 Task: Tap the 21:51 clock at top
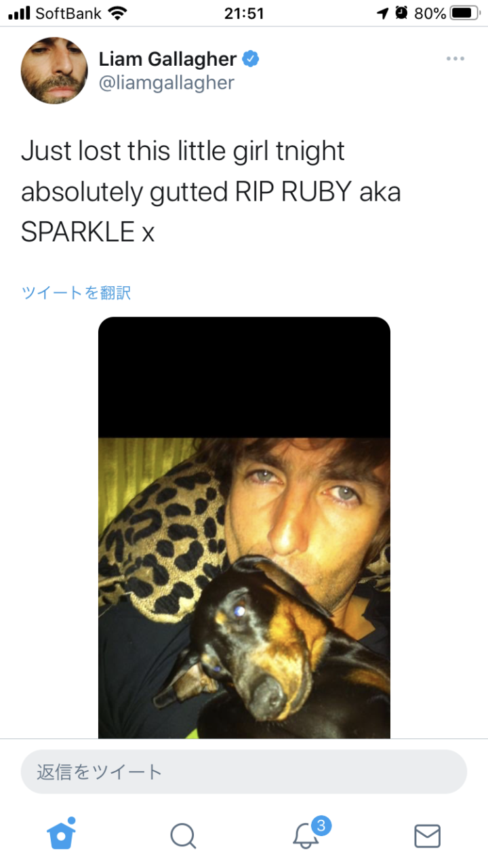coord(243,13)
